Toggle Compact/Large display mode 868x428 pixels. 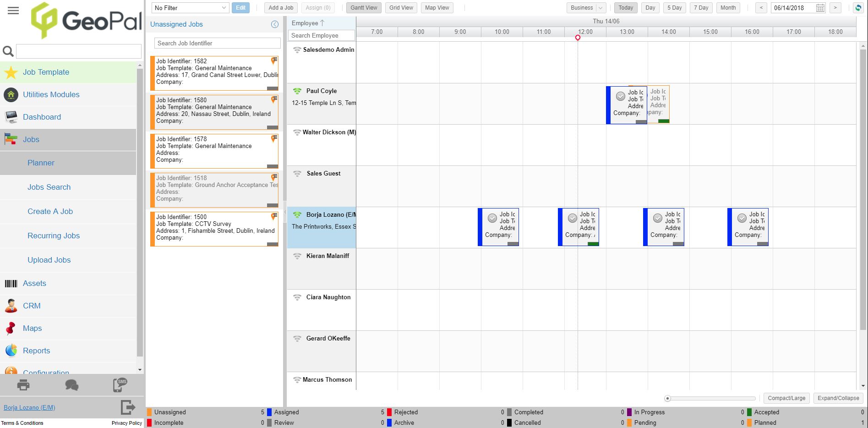pyautogui.click(x=786, y=398)
